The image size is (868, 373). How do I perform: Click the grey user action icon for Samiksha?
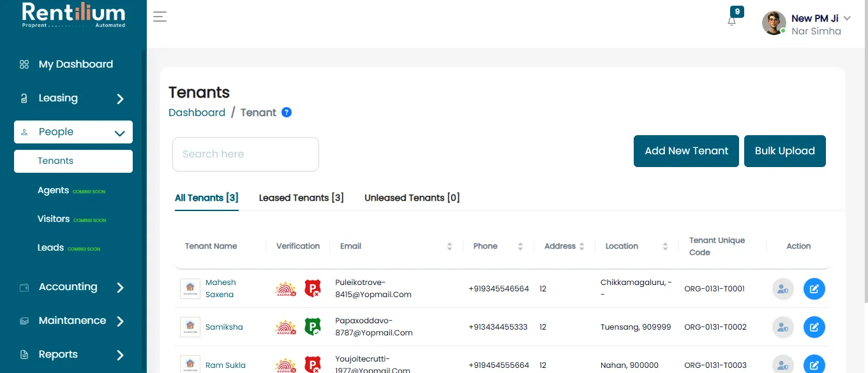coord(783,327)
